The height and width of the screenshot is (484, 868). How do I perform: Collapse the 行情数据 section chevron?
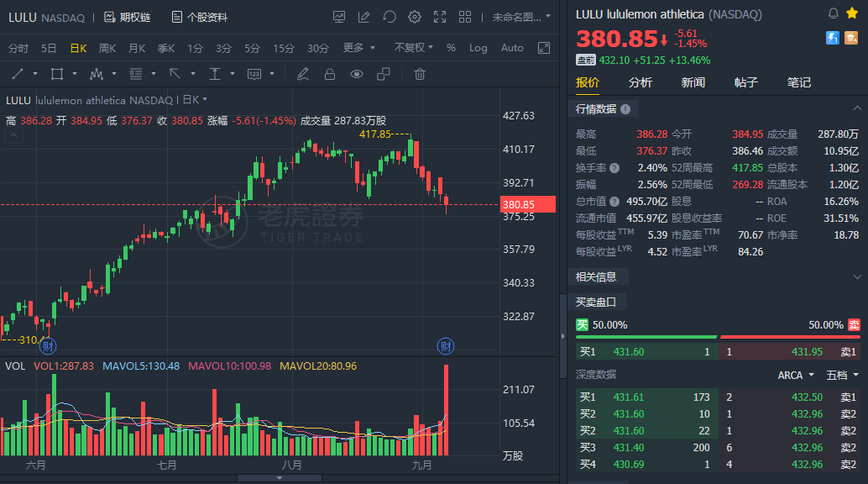point(857,108)
